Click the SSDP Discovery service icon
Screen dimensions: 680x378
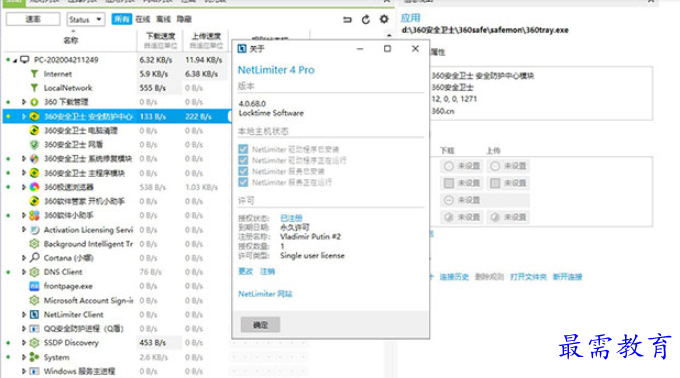pos(34,342)
